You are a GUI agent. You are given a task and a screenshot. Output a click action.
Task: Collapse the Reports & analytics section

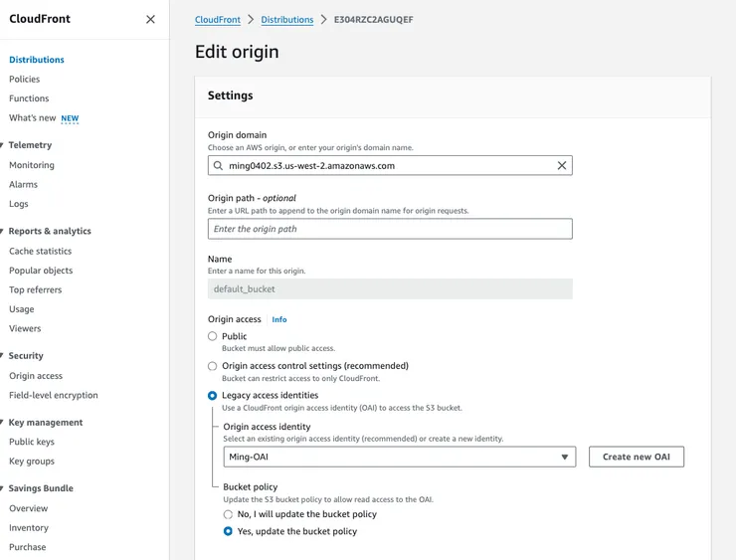click(3, 231)
